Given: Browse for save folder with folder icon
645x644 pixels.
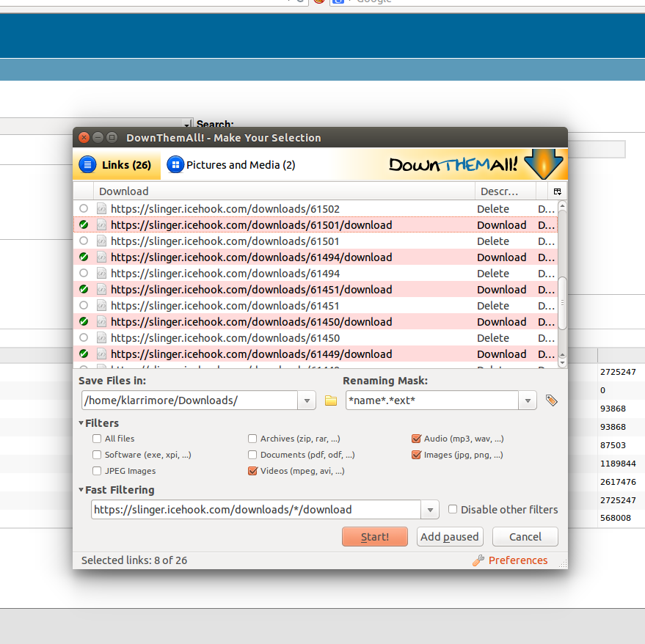Looking at the screenshot, I should 331,400.
